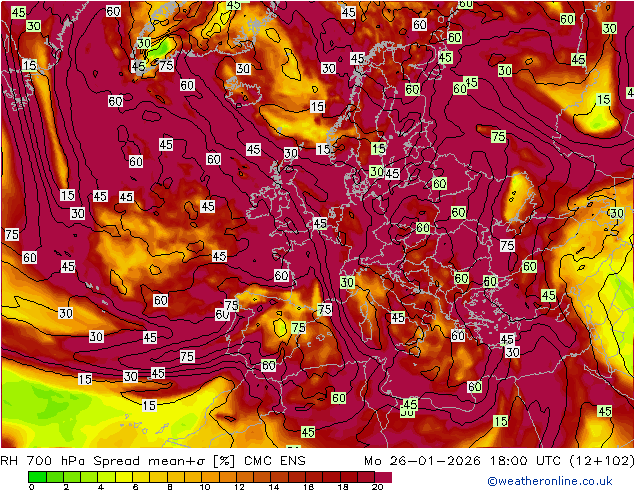Select the crimson swatch past legend value 20

click(x=383, y=477)
